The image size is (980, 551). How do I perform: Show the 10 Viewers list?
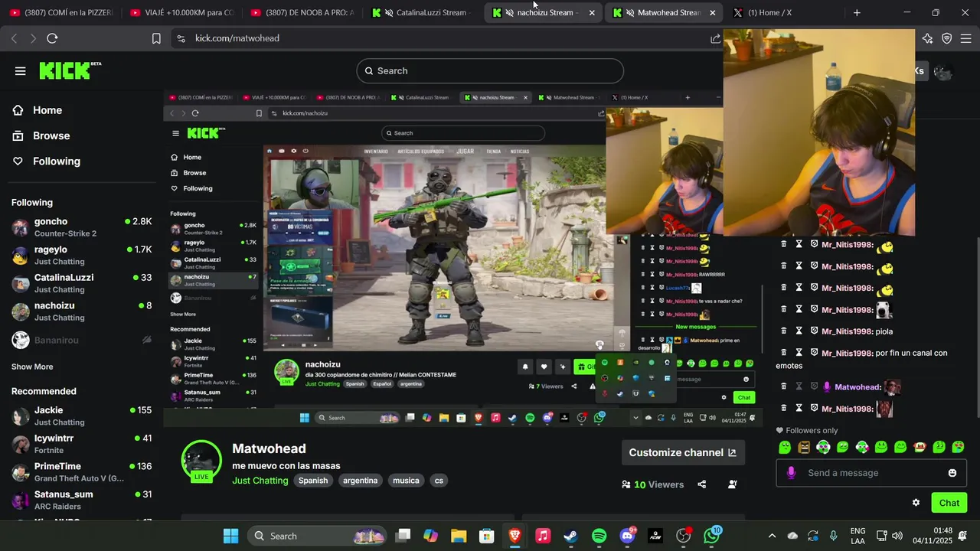click(653, 484)
